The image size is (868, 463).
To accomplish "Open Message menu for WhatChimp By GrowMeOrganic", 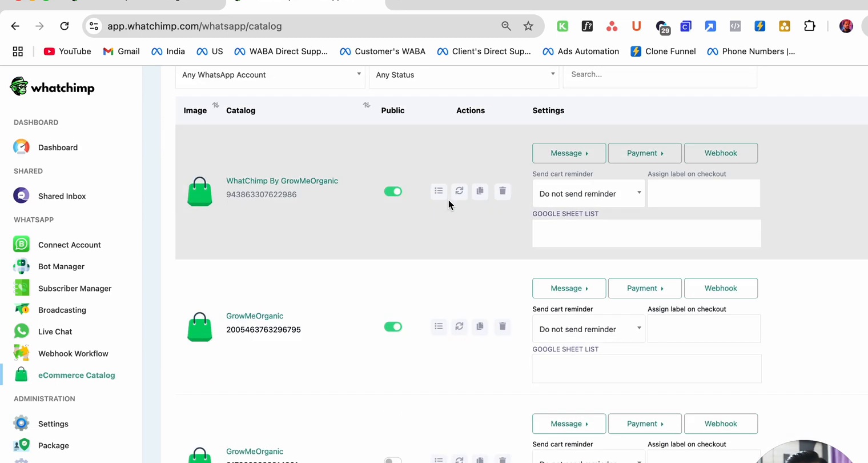I will coord(569,153).
